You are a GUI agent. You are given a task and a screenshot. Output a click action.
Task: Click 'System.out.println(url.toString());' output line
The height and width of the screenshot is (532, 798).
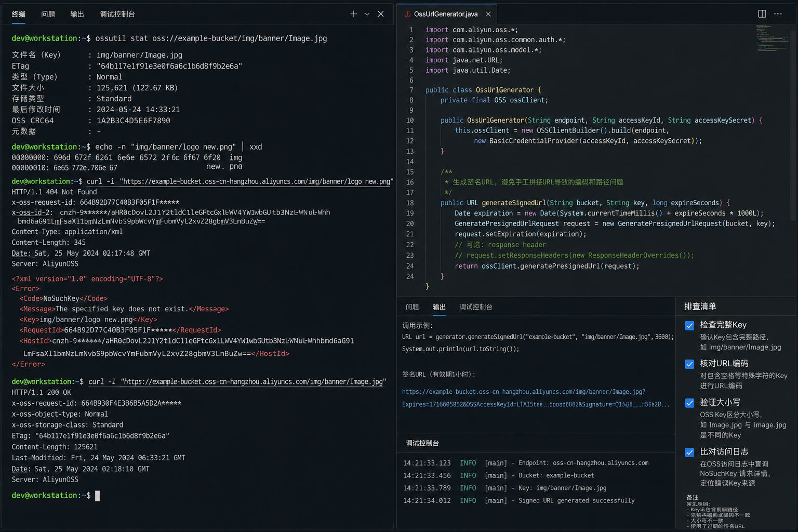point(460,349)
